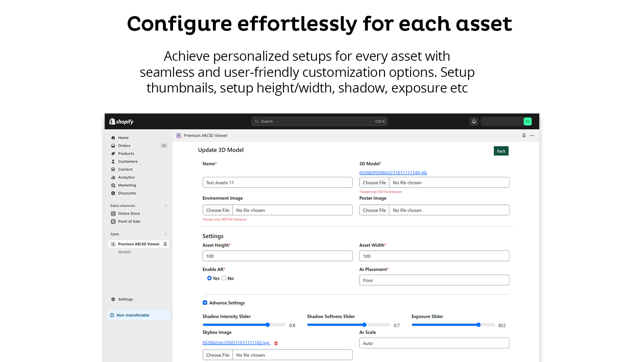Expand the Sales channels section
This screenshot has height=362, width=644.
(165, 206)
